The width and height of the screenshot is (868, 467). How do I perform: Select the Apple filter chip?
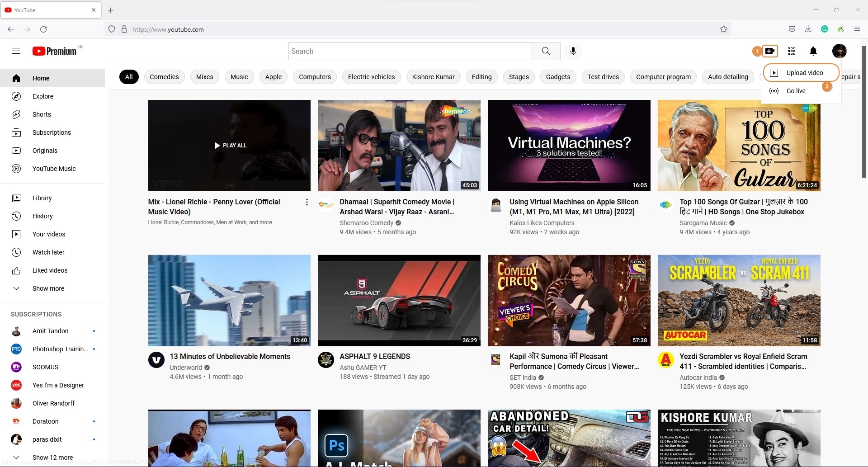click(x=274, y=77)
